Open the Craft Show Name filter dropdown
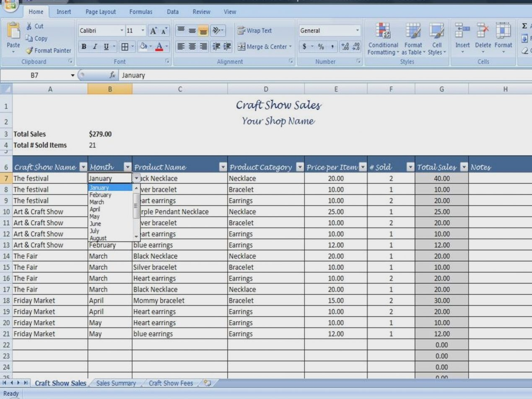Viewport: 532px width, 399px height. coord(83,167)
